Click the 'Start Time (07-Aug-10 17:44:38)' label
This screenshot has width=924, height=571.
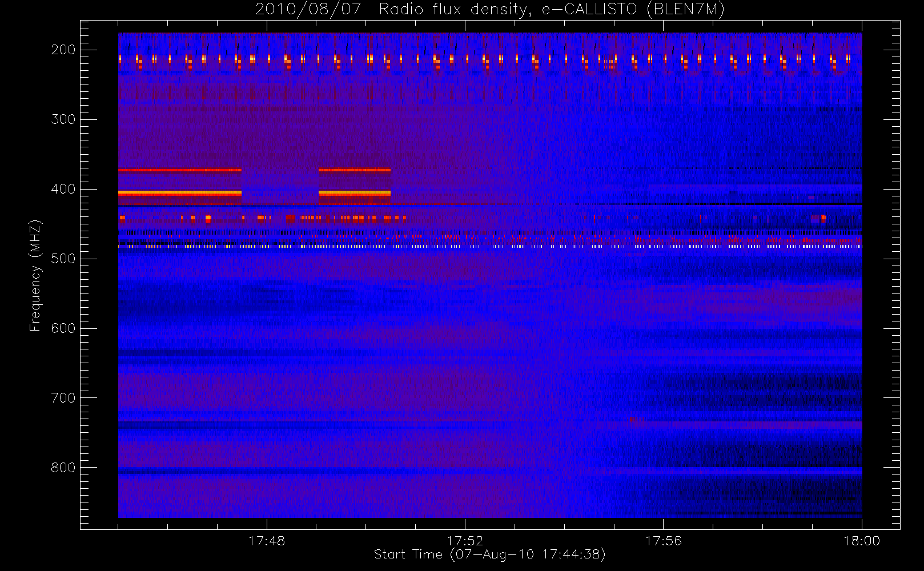pyautogui.click(x=489, y=554)
